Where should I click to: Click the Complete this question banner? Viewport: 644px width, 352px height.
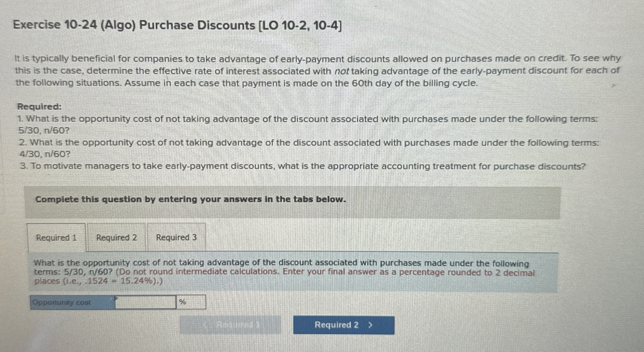(x=191, y=199)
